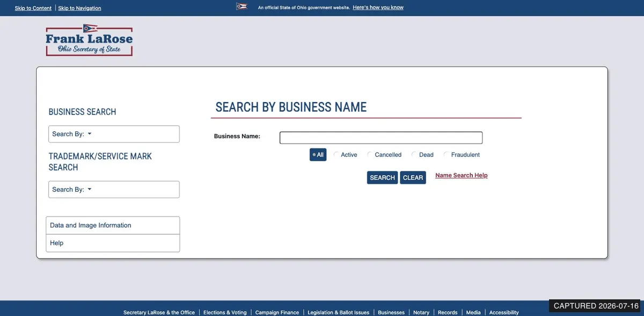Open Data and Image Information
644x316 pixels.
113,226
